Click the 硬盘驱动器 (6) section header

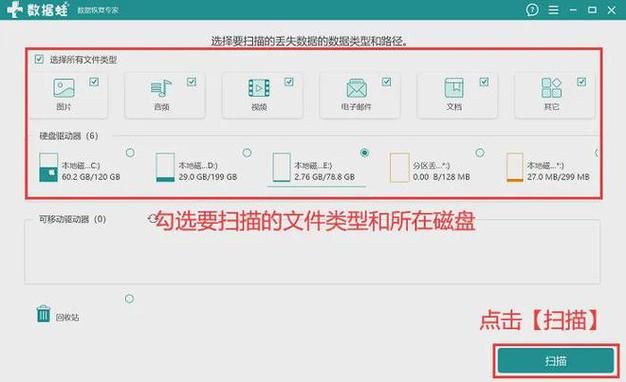(69, 136)
